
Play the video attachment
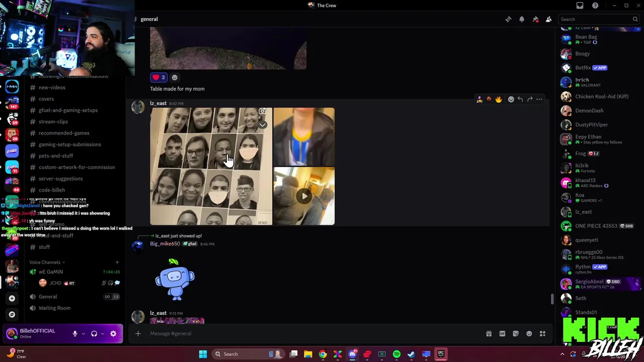click(x=304, y=196)
